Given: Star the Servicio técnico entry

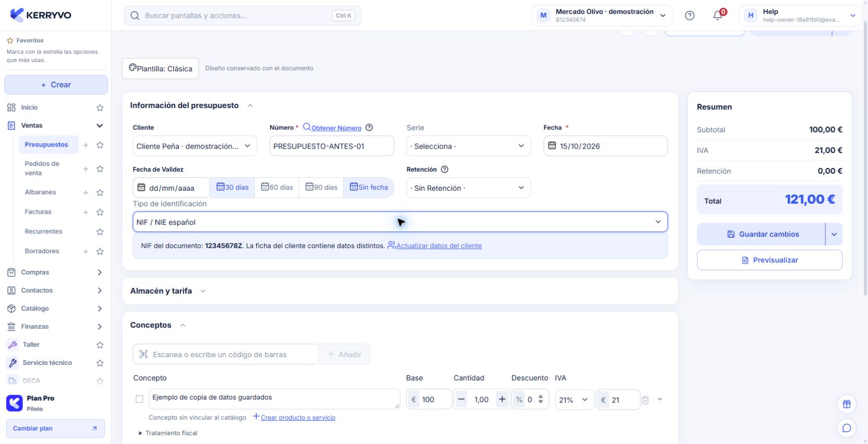Looking at the screenshot, I should coord(100,363).
